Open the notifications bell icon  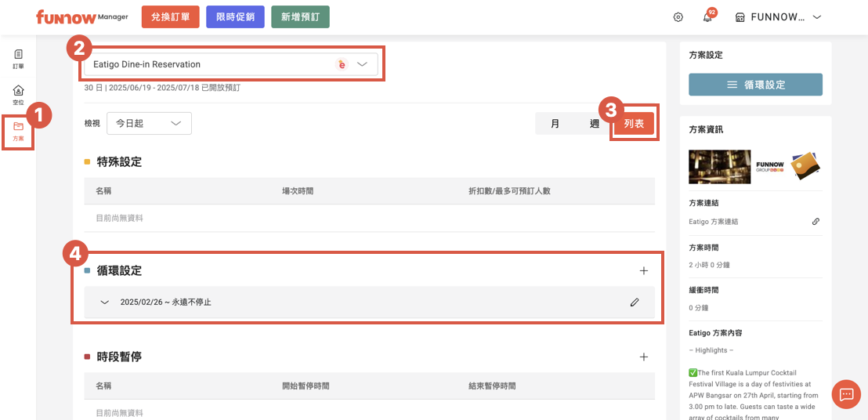point(707,17)
